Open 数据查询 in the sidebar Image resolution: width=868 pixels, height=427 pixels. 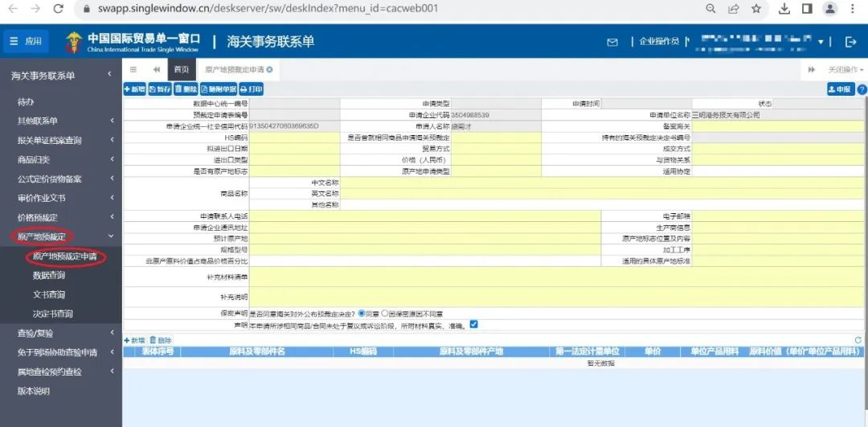(49, 275)
